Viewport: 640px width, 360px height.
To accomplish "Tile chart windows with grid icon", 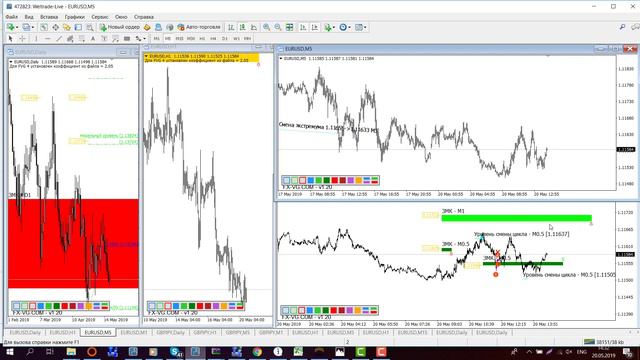I will tap(289, 27).
